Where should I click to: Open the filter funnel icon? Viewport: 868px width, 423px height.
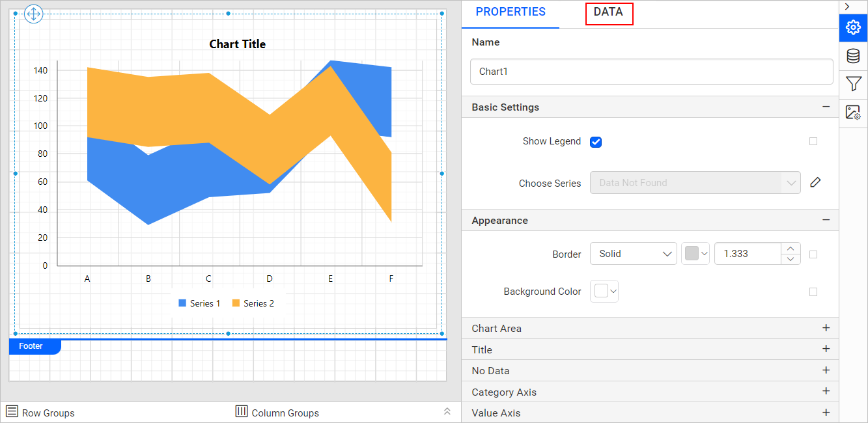tap(853, 84)
